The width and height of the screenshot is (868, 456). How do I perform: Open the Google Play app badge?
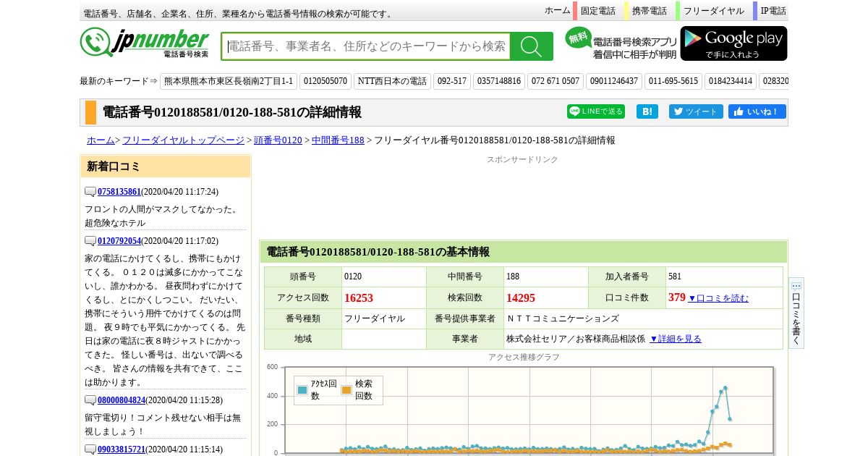click(x=733, y=43)
